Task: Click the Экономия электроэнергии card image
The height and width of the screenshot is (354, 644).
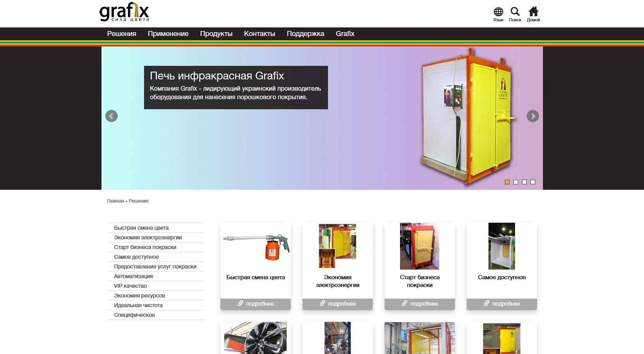Action: (x=338, y=246)
